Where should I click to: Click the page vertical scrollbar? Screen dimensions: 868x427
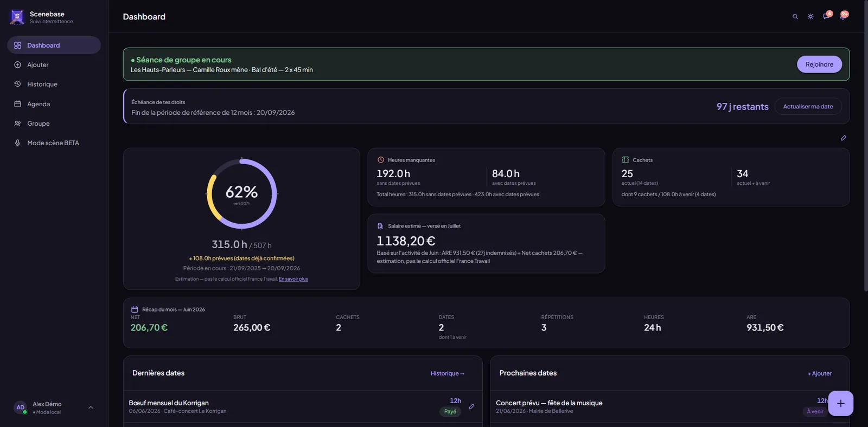(x=866, y=146)
